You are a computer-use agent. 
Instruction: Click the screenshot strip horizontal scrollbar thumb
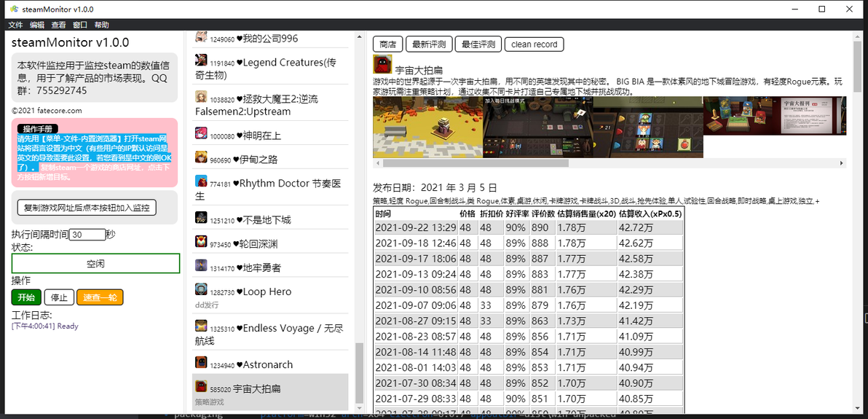(476, 163)
